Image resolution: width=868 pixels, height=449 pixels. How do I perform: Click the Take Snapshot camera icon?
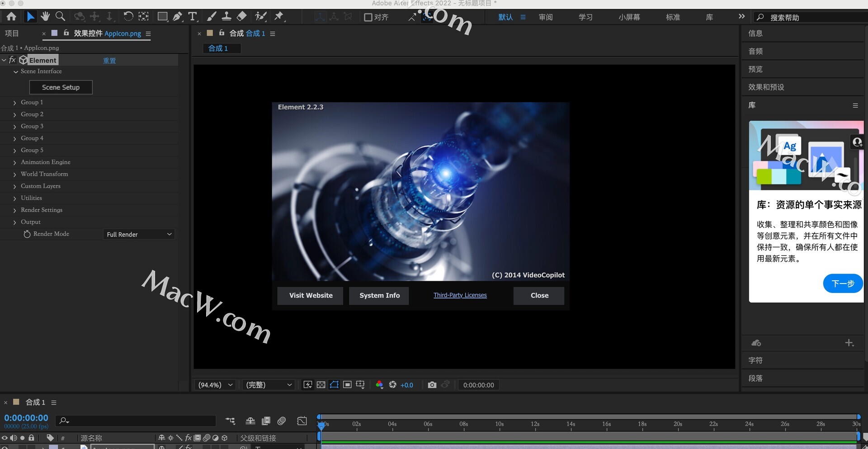(432, 385)
